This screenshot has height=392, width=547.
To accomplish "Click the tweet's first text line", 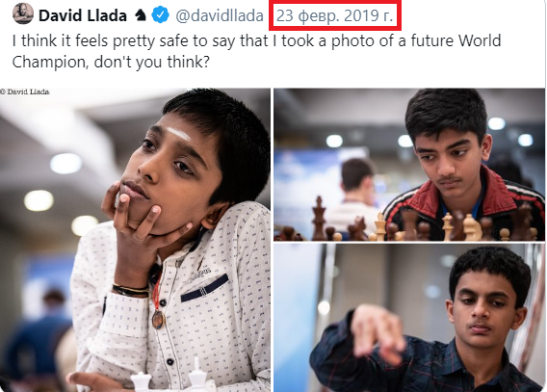I will (256, 40).
